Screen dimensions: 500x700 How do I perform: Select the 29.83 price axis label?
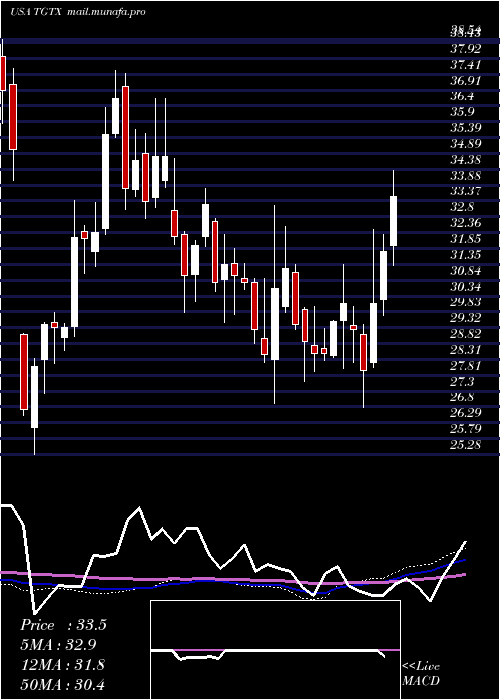[466, 302]
